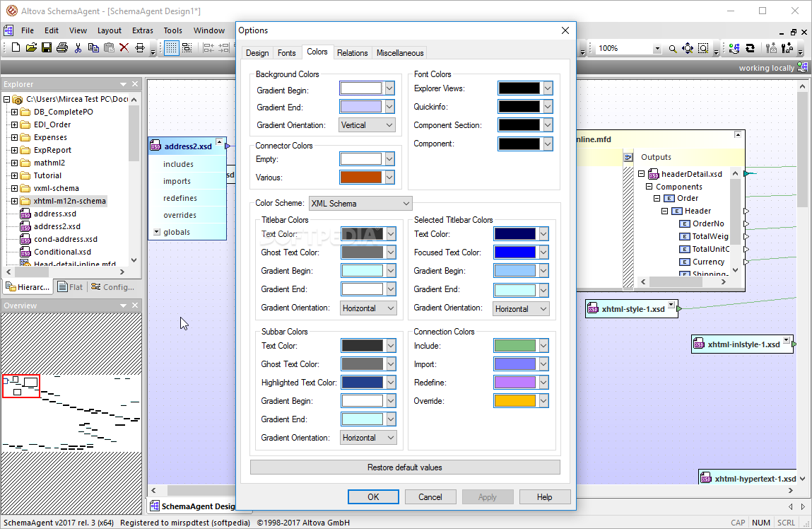Open Subbar Gradient Orientation dropdown
Viewport: 812px width, 529px height.
click(x=368, y=438)
